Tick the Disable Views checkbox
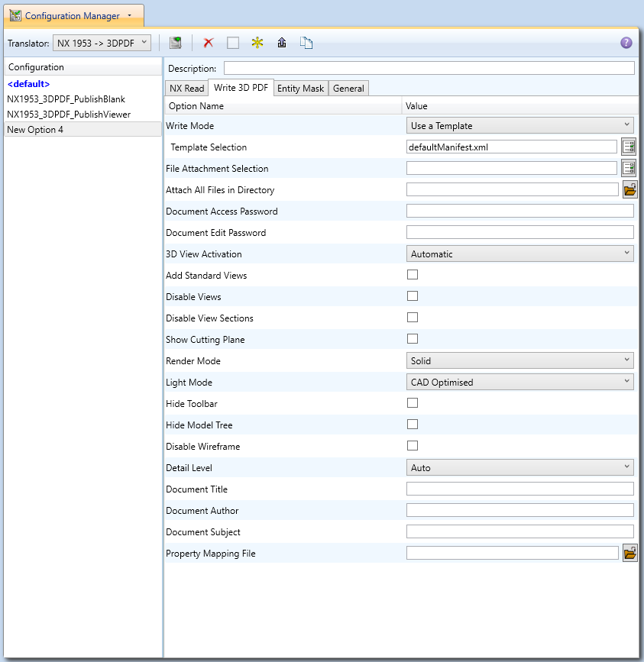The width and height of the screenshot is (644, 662). pyautogui.click(x=413, y=296)
